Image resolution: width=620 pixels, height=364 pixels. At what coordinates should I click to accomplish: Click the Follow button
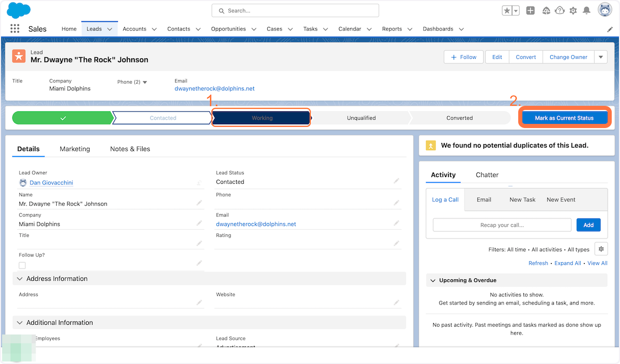[463, 57]
